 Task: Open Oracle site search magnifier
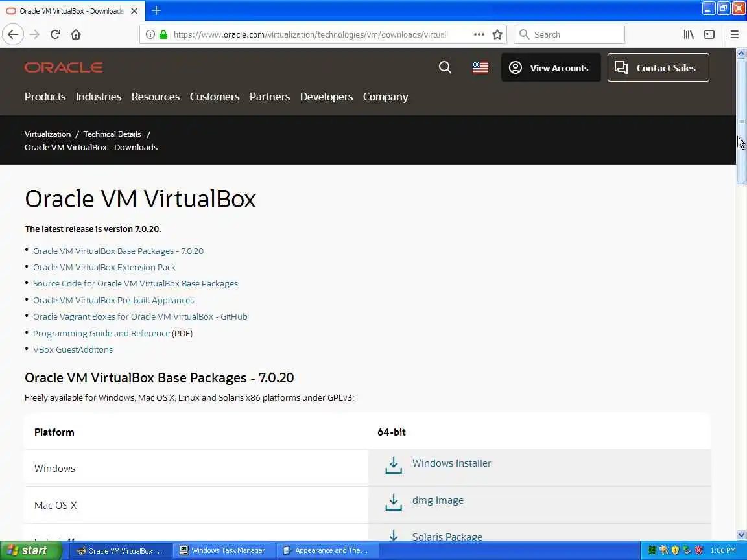pyautogui.click(x=445, y=67)
